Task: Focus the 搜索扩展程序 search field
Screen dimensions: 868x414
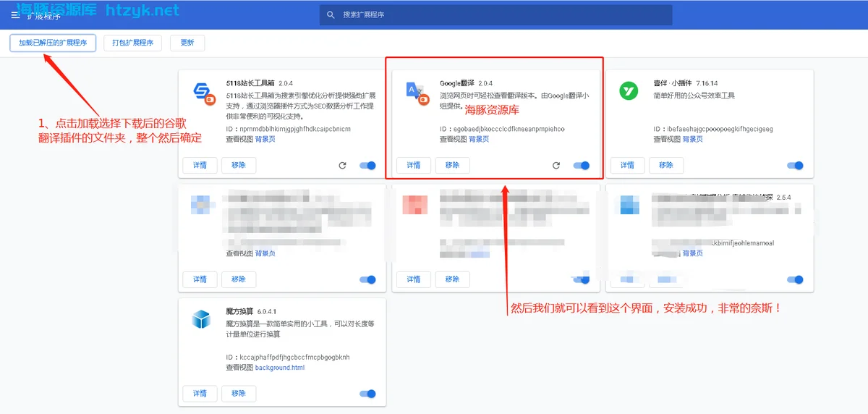Action: pyautogui.click(x=495, y=14)
